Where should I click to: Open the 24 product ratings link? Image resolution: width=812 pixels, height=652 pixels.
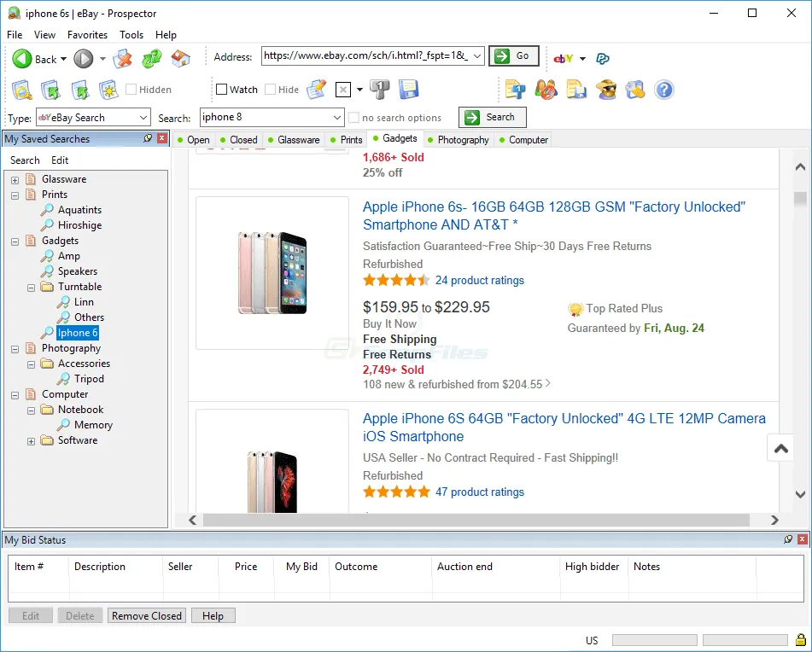coord(480,281)
